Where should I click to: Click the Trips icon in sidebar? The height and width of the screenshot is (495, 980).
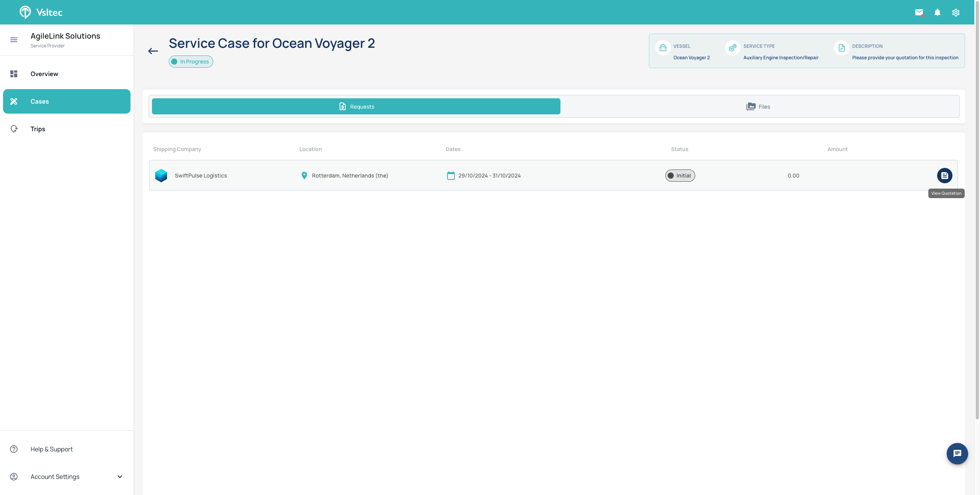coord(14,129)
